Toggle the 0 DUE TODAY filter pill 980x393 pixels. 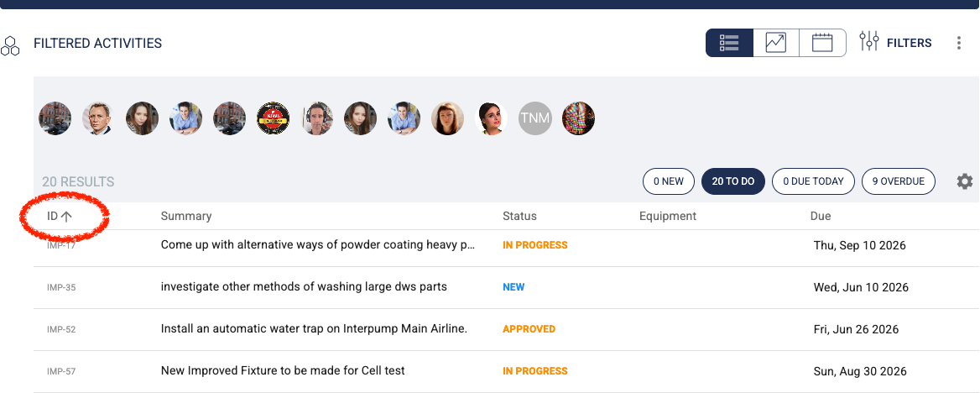(813, 181)
